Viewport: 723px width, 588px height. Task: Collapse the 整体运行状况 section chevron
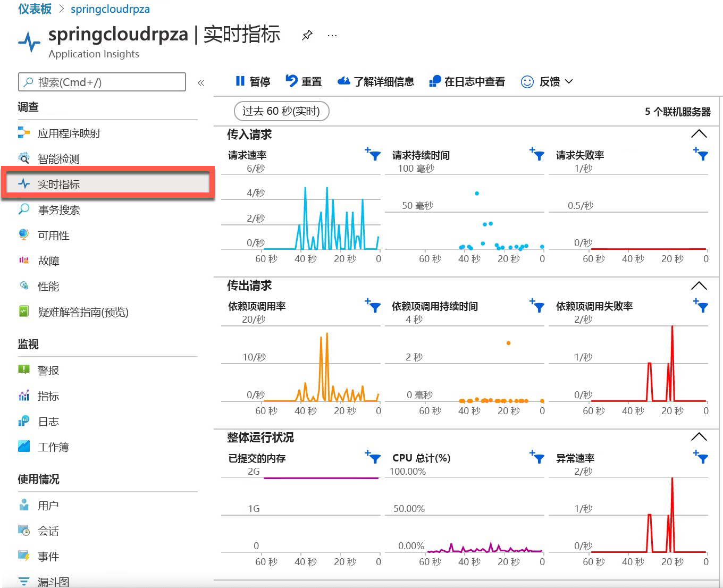pos(699,437)
